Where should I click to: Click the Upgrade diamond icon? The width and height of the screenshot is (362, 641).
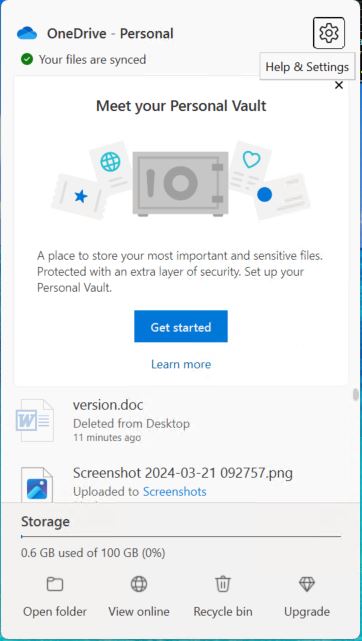(307, 584)
